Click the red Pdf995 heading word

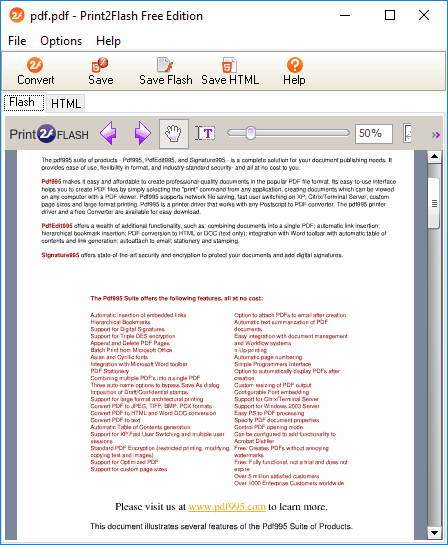pos(51,181)
